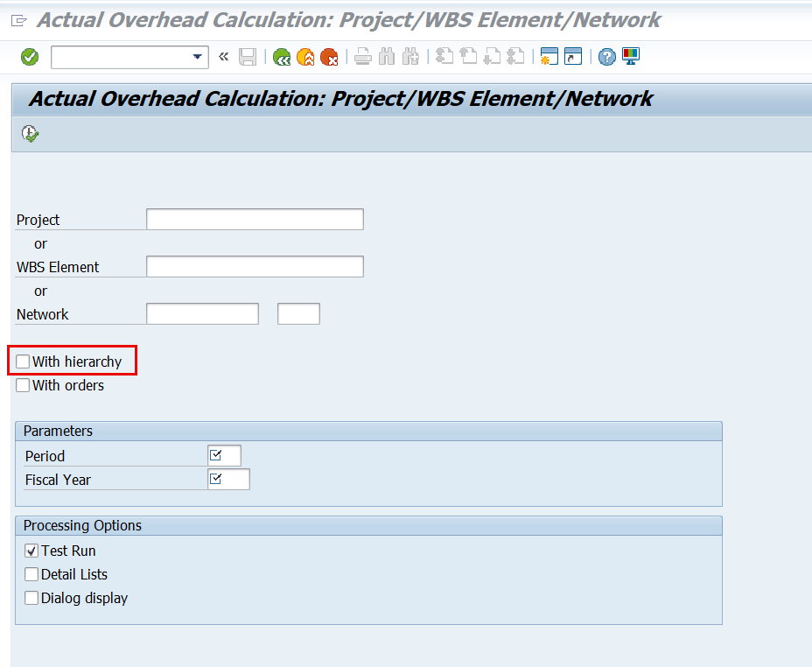Click the Network field label

43,314
